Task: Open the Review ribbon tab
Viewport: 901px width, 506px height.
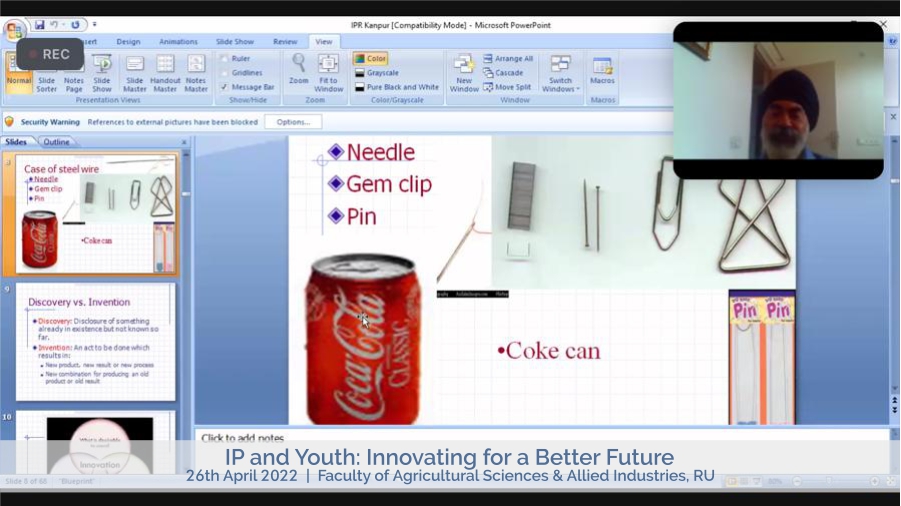Action: tap(285, 42)
